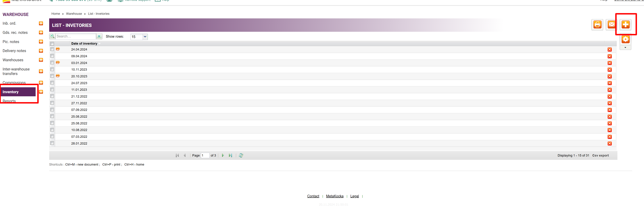Tick the checkbox for 28.01.2022
Image resolution: width=644 pixels, height=219 pixels.
coord(52,143)
